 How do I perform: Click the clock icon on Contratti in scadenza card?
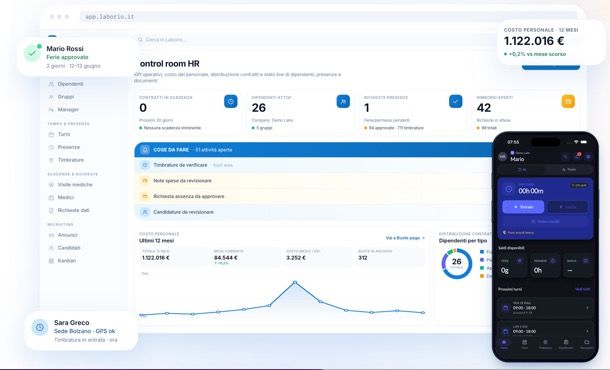(231, 102)
